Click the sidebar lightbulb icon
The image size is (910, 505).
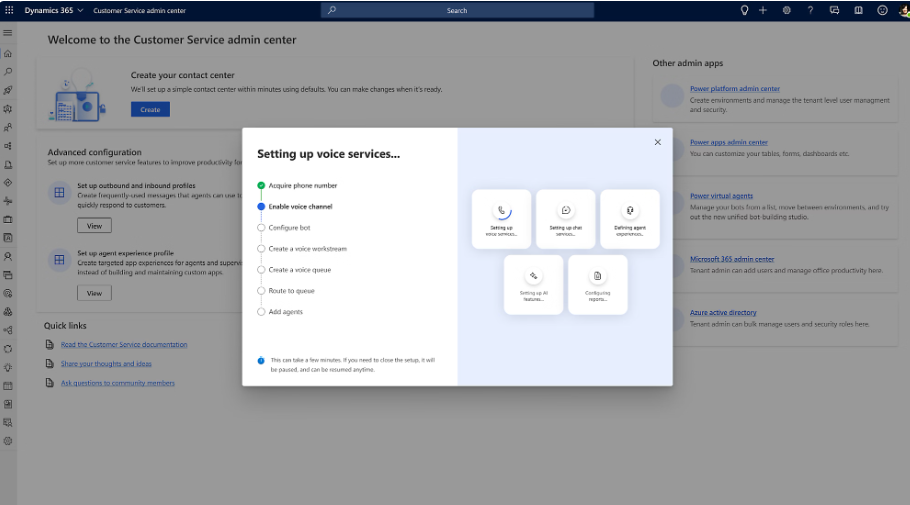coord(8,367)
